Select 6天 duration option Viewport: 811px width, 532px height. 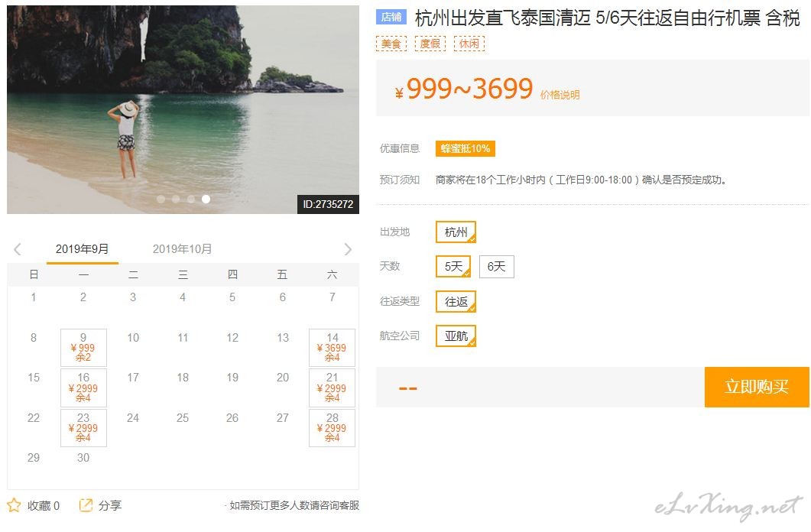[x=497, y=267]
